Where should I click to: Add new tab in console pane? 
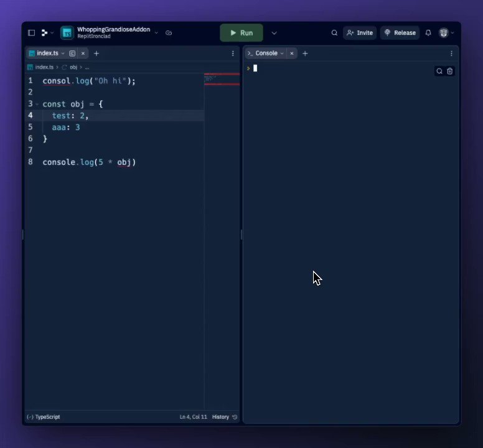[305, 54]
